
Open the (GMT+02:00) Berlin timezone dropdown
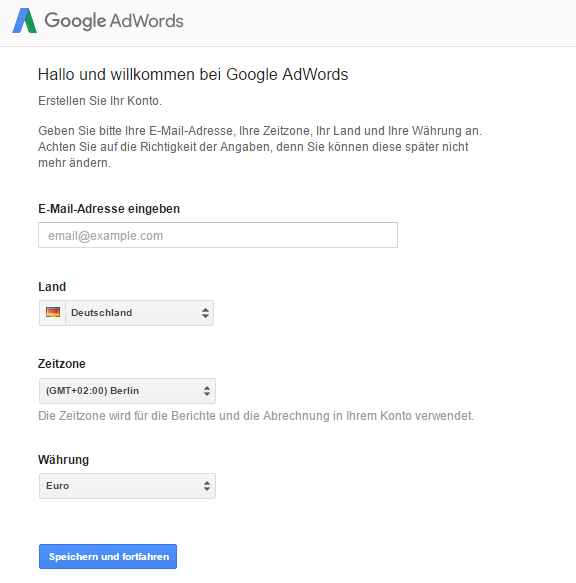127,391
